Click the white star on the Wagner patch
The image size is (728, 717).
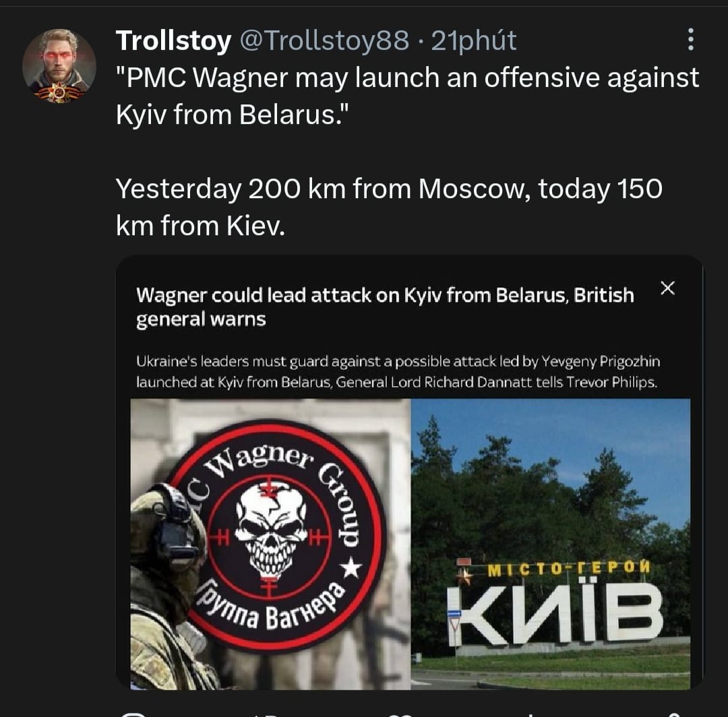point(351,569)
